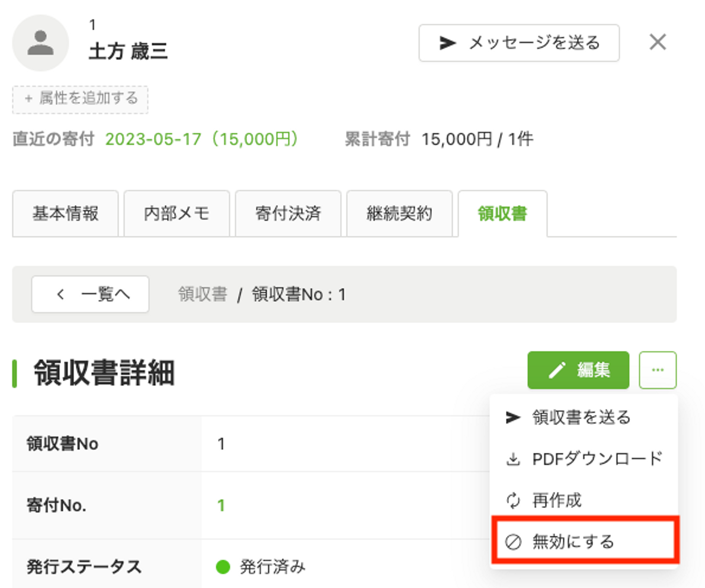705x588 pixels.
Task: Select the 継続契約 tab
Action: coord(399,213)
